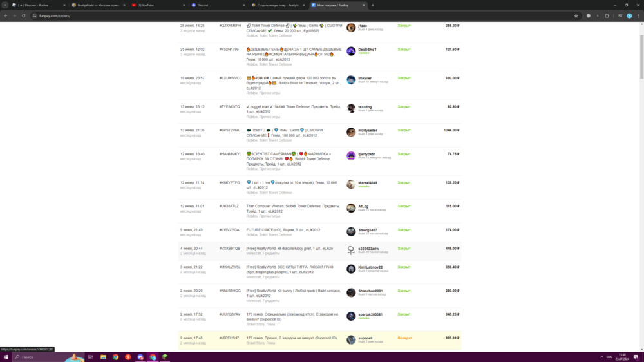Focus the address bar URL funpay.com/orders

55,16
